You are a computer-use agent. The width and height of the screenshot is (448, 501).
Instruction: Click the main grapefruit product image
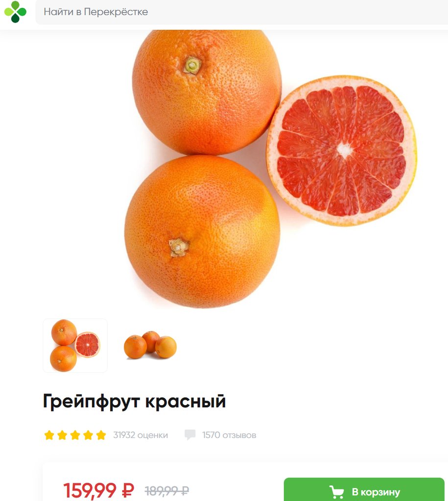[271, 169]
